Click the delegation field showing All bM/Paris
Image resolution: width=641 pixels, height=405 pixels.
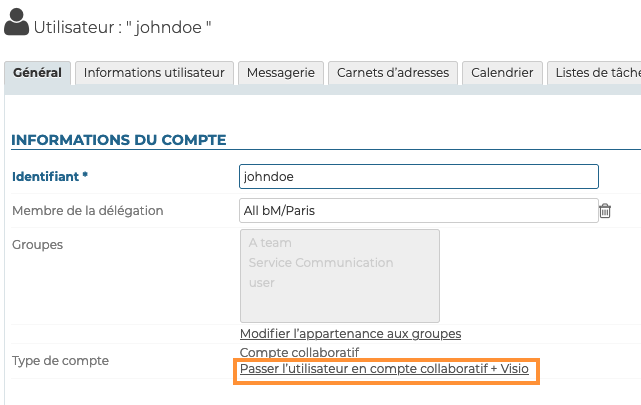point(418,210)
